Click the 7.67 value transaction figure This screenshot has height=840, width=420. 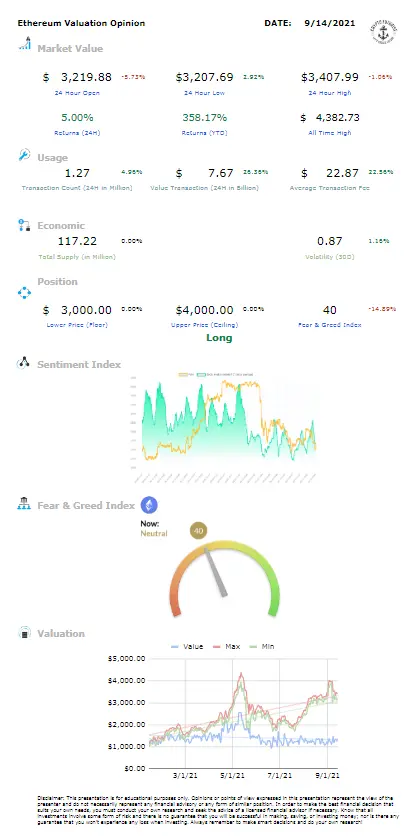221,172
